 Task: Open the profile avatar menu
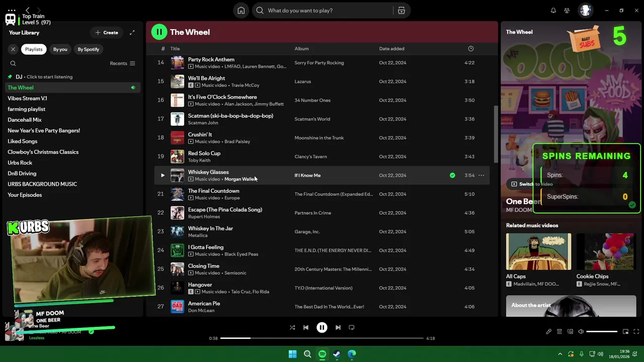click(585, 11)
